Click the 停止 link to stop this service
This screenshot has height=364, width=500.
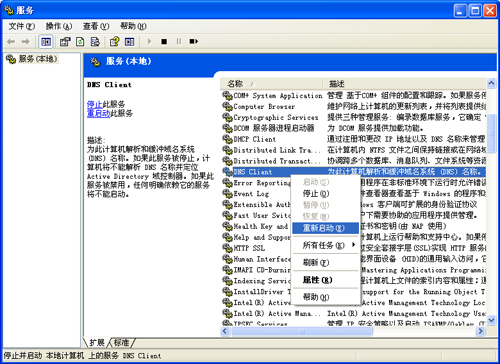click(94, 104)
